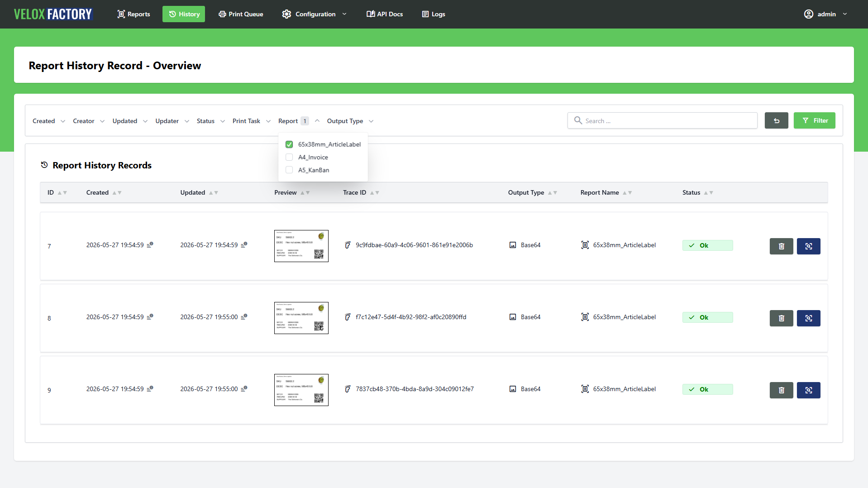Sort table by Created column

104,192
